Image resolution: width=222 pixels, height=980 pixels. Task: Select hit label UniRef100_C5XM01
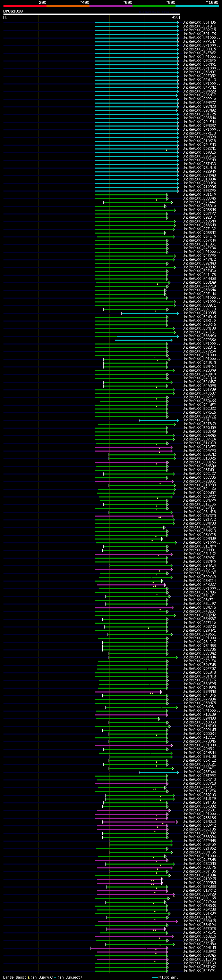tap(199, 64)
